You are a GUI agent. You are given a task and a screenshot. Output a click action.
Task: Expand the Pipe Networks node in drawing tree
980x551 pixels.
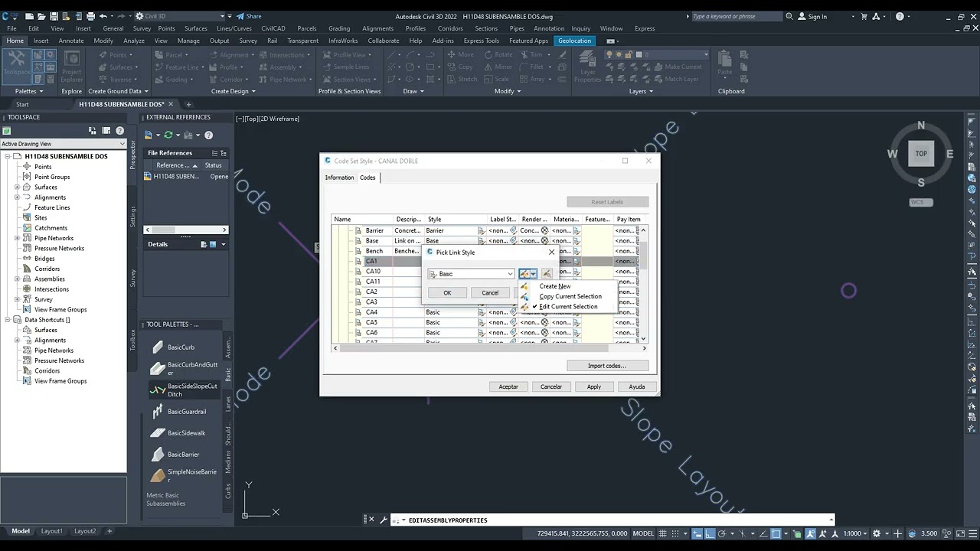pos(17,238)
